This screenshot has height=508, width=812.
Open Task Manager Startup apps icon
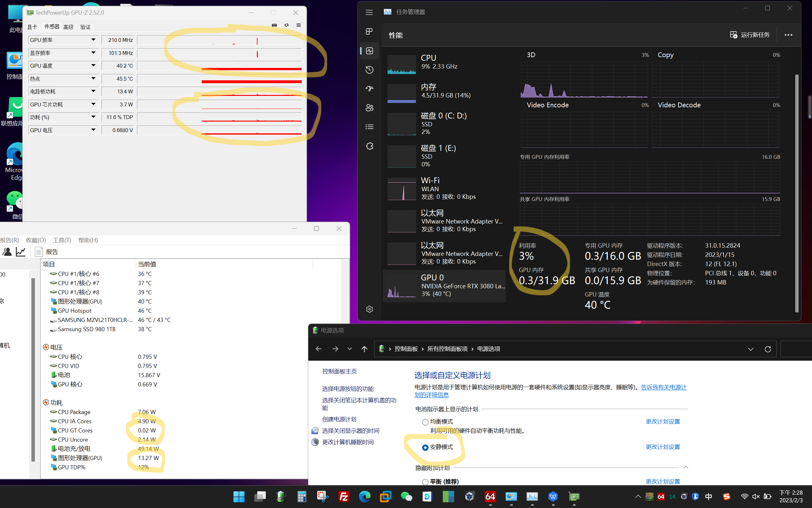tap(370, 89)
